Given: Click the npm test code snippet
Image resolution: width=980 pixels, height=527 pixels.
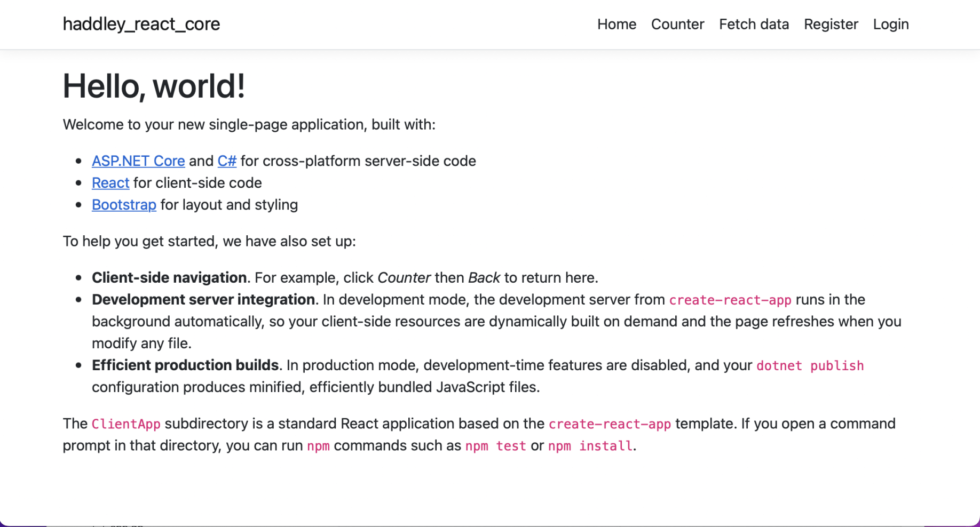Looking at the screenshot, I should click(x=495, y=446).
